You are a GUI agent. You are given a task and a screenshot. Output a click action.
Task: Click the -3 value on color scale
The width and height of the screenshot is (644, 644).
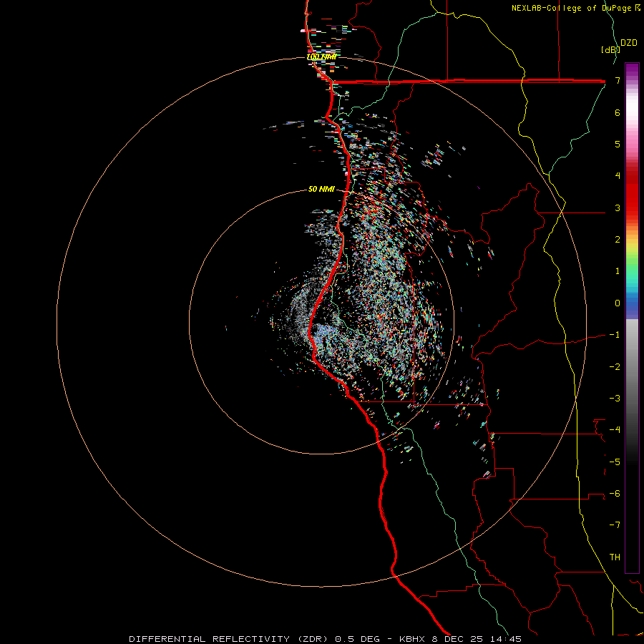point(615,399)
